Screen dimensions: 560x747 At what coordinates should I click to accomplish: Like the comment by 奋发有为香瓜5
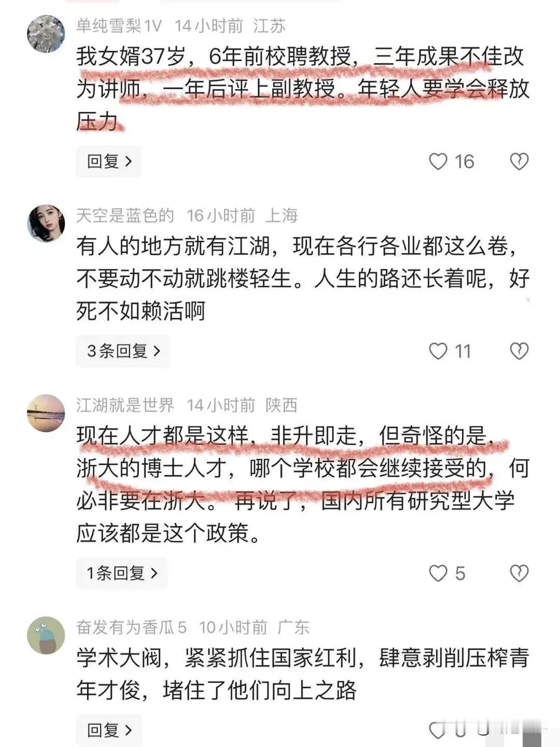[x=438, y=730]
